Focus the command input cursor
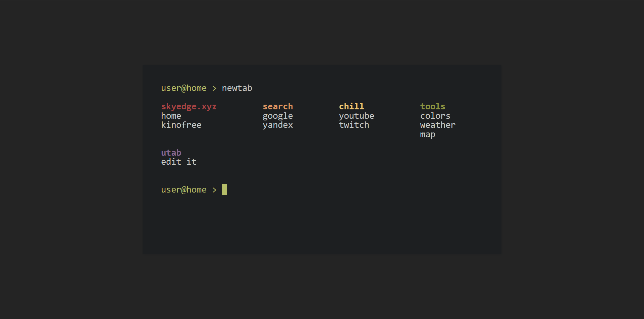 [x=224, y=190]
